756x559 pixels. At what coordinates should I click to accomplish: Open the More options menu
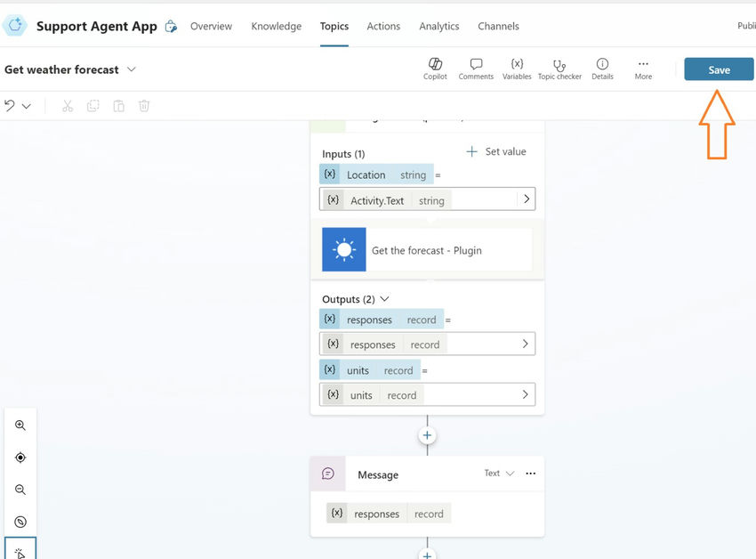643,69
